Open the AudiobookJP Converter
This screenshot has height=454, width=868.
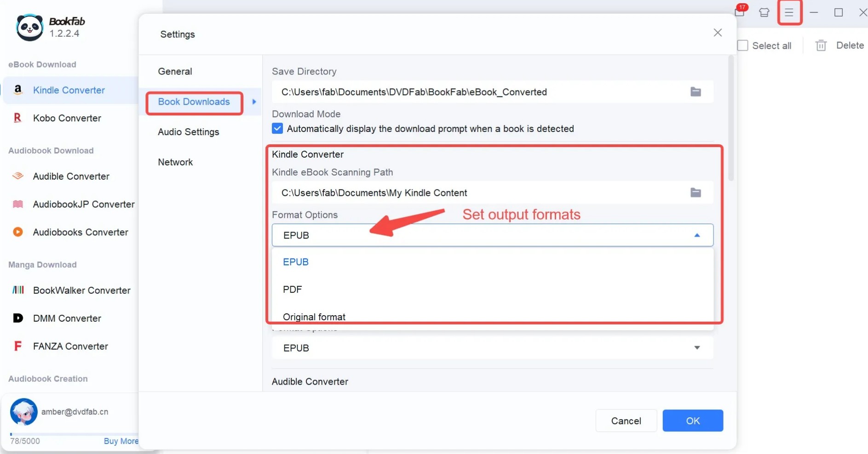[x=83, y=204]
